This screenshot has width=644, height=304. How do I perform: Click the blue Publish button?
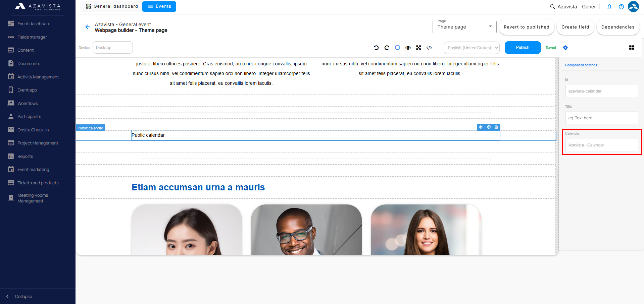pos(523,48)
